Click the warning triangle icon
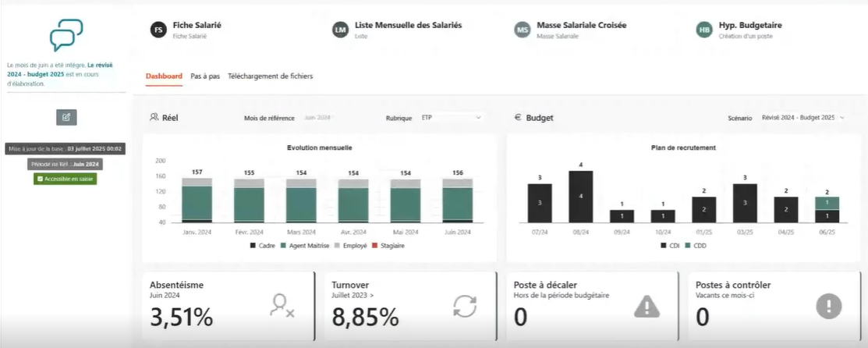The height and width of the screenshot is (348, 868). coord(647,307)
